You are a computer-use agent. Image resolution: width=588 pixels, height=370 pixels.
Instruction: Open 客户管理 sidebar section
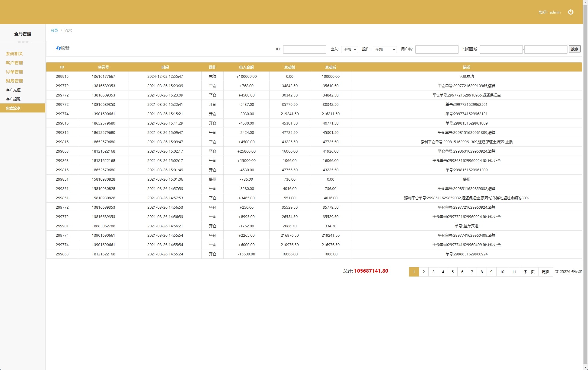click(14, 63)
